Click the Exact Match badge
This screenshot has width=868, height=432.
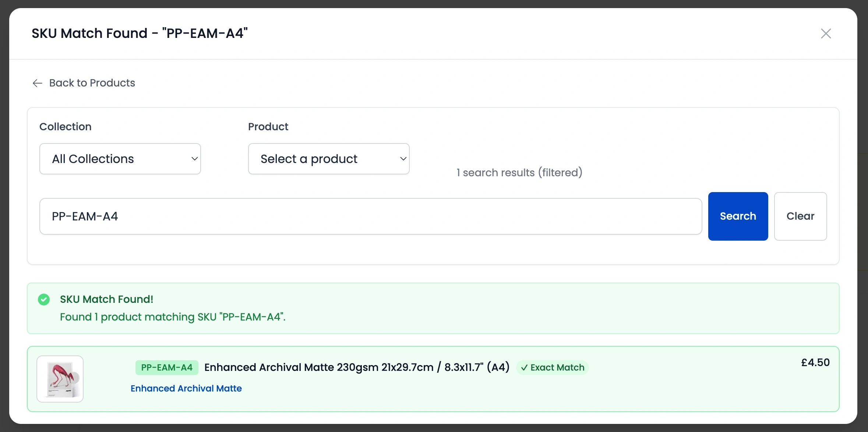tap(552, 367)
